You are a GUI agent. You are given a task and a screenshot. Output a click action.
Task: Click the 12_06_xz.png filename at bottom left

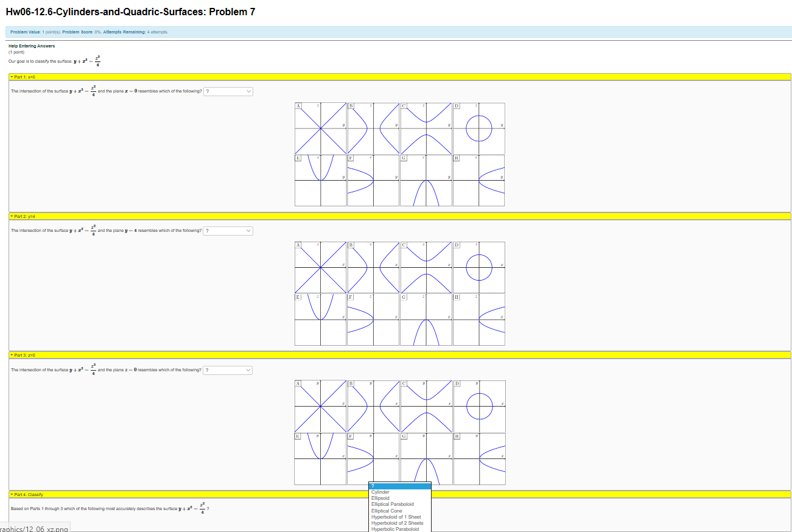point(35,529)
